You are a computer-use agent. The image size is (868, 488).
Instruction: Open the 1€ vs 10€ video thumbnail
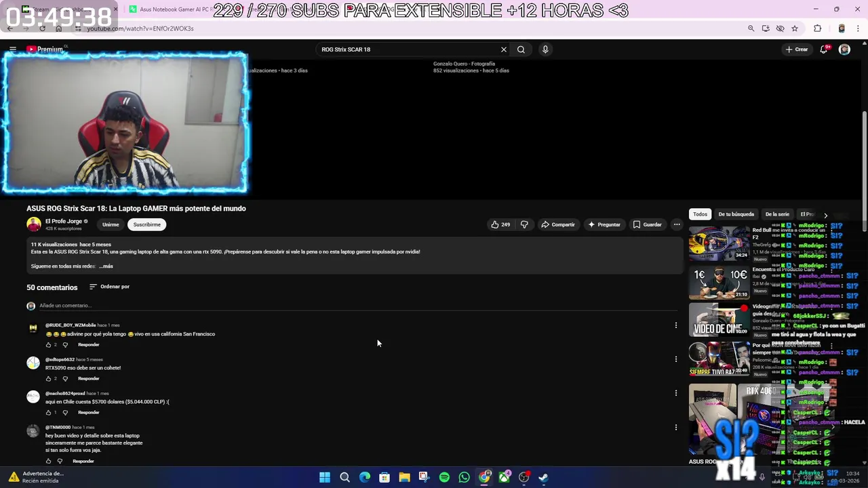[719, 282]
